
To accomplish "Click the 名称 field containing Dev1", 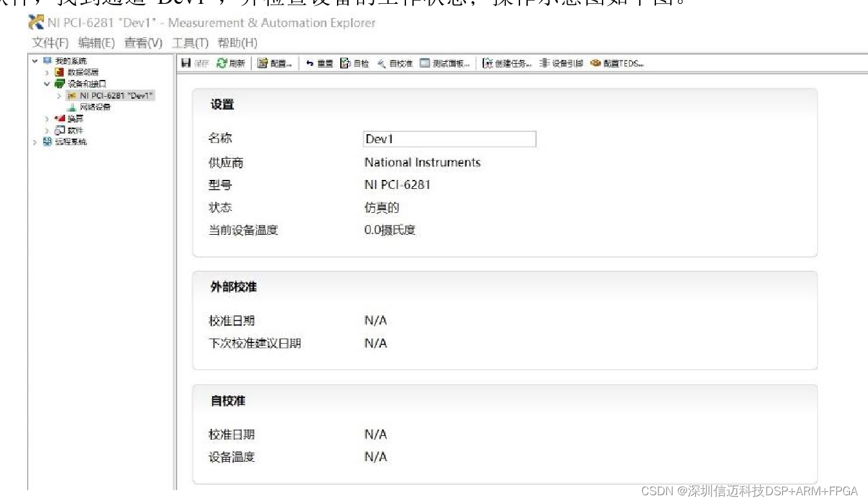I will pyautogui.click(x=449, y=139).
